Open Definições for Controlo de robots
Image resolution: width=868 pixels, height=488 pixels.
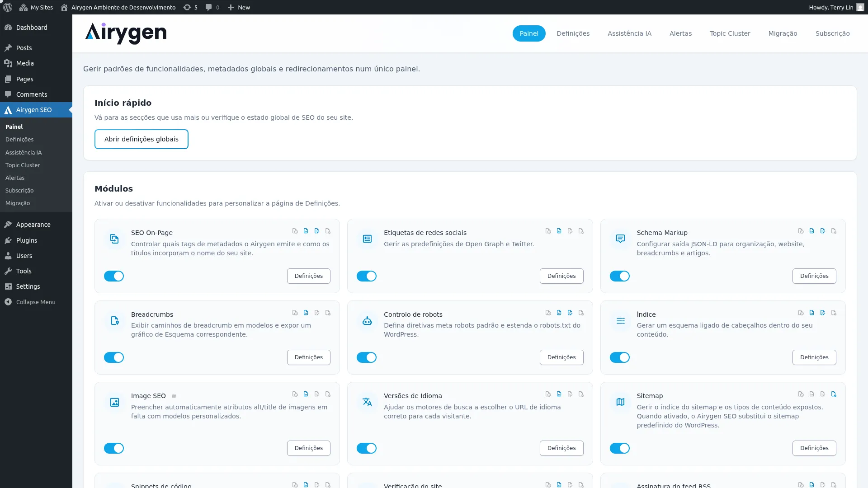pyautogui.click(x=561, y=357)
